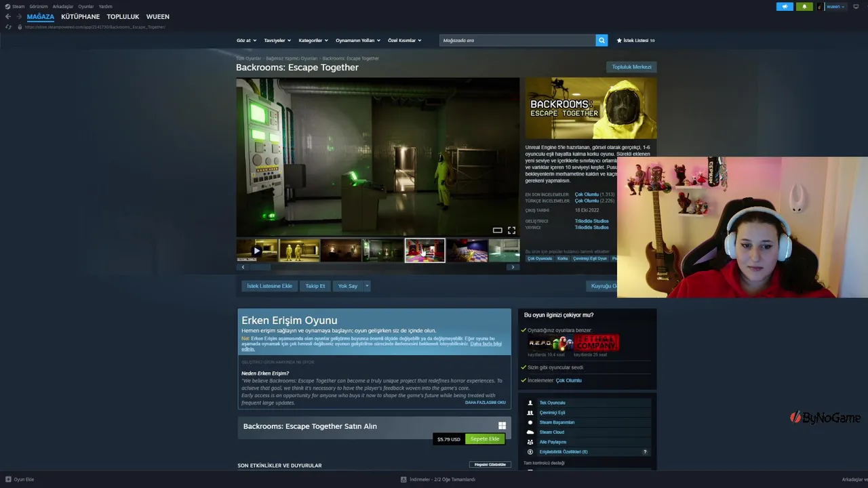Select the colorful playroom thumbnail

click(x=425, y=250)
